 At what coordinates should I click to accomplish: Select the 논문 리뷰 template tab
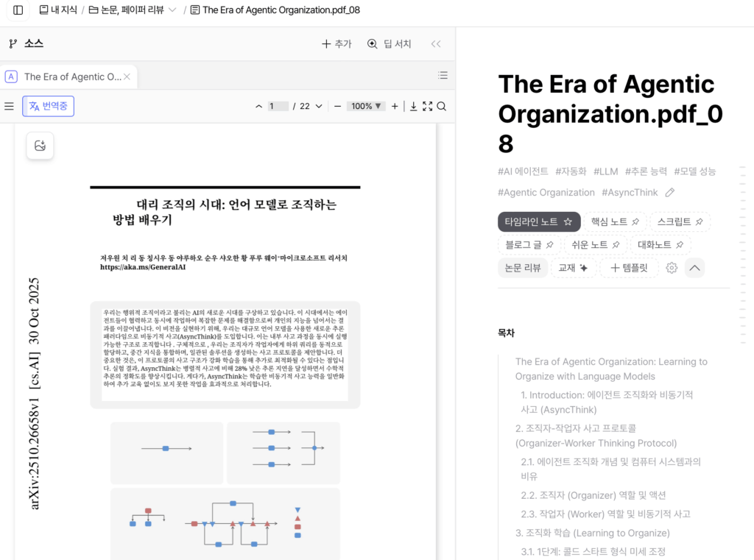click(523, 268)
